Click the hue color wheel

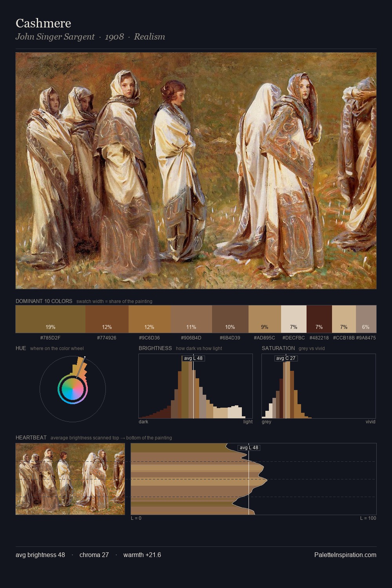73,389
